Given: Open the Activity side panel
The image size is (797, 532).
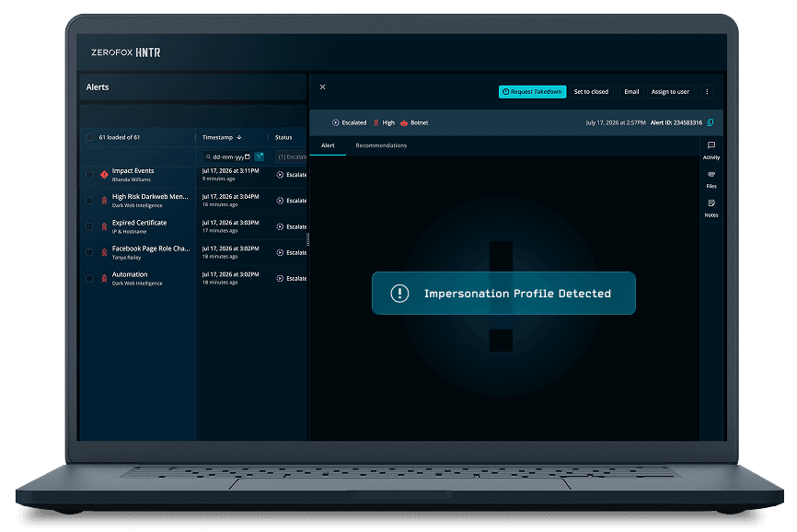Looking at the screenshot, I should coord(711,150).
